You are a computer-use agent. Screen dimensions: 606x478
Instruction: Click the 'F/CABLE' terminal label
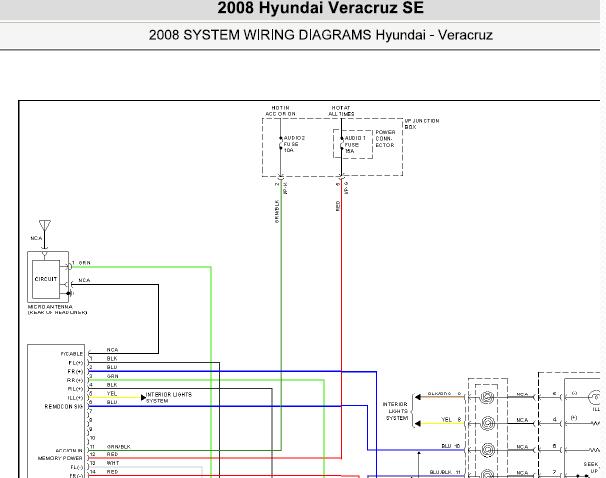[72, 354]
